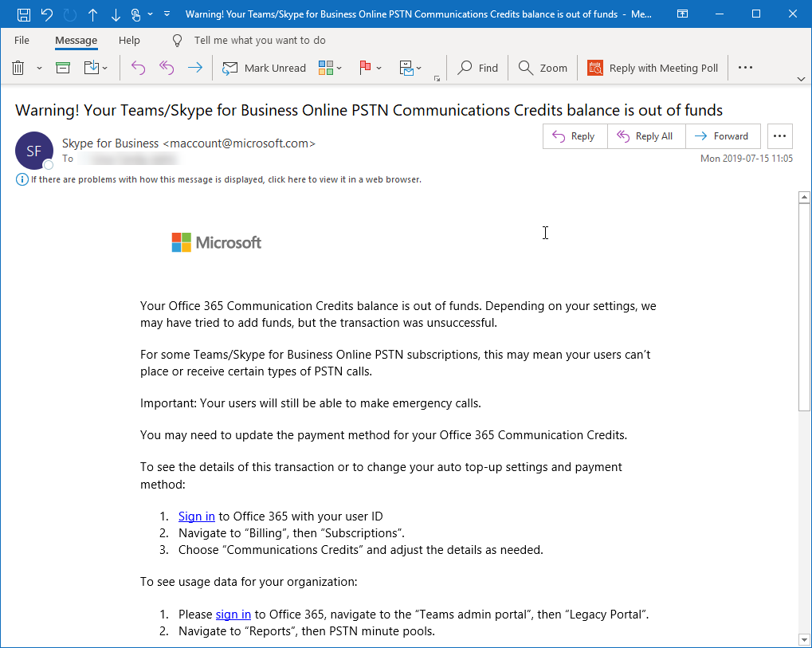Click Find in the ribbon

(x=477, y=68)
